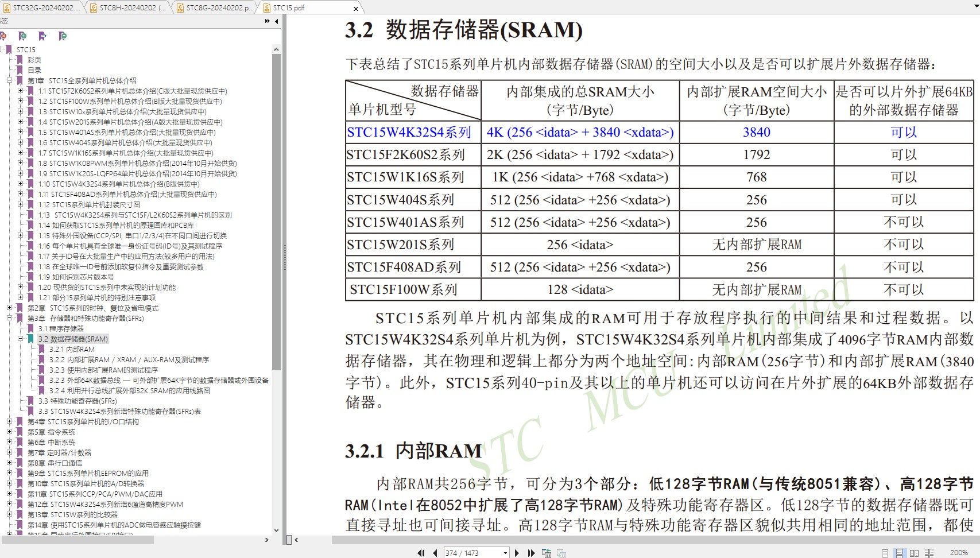Viewport: 980px width, 558px height.
Task: Collapse the 3.2 数据存储器(SRAM) bookmark node
Action: pyautogui.click(x=21, y=339)
